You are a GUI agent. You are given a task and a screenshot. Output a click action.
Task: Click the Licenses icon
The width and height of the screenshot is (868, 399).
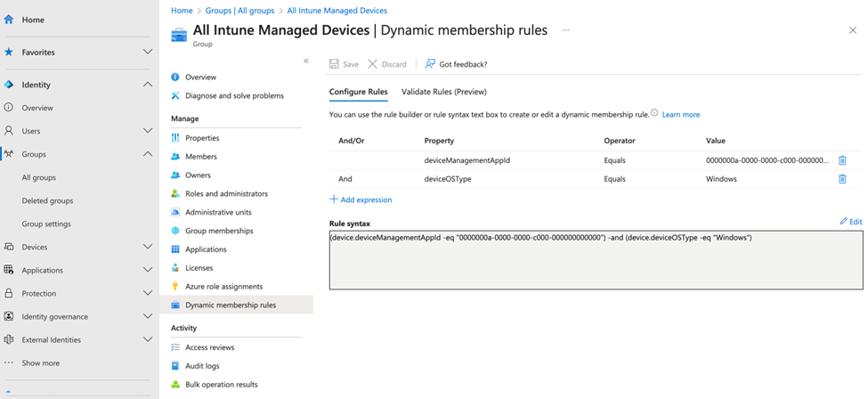click(x=175, y=268)
